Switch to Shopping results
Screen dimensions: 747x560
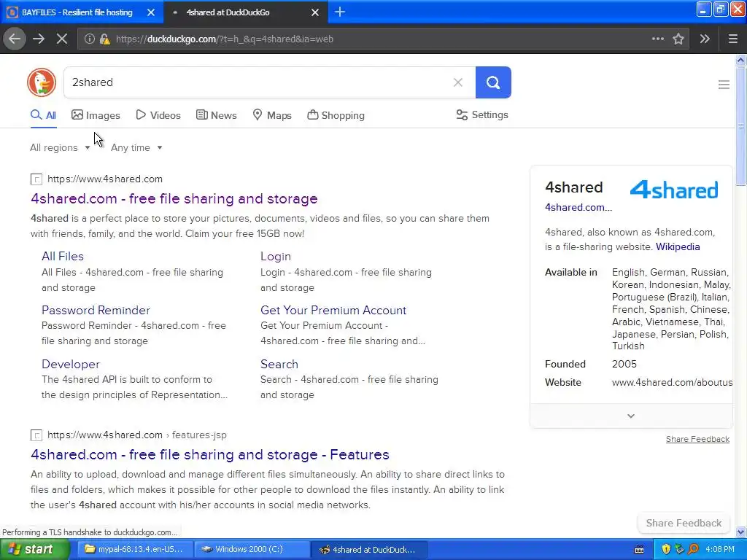[x=336, y=115]
